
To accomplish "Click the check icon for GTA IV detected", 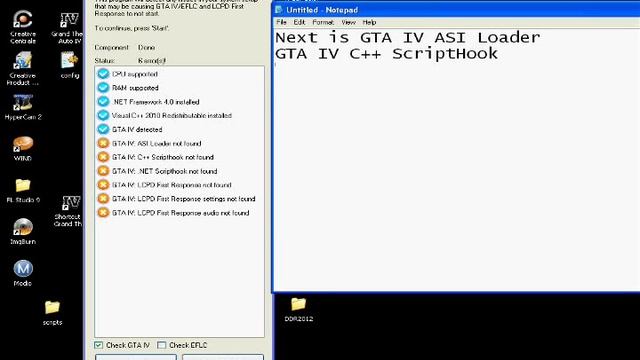I will 103,129.
